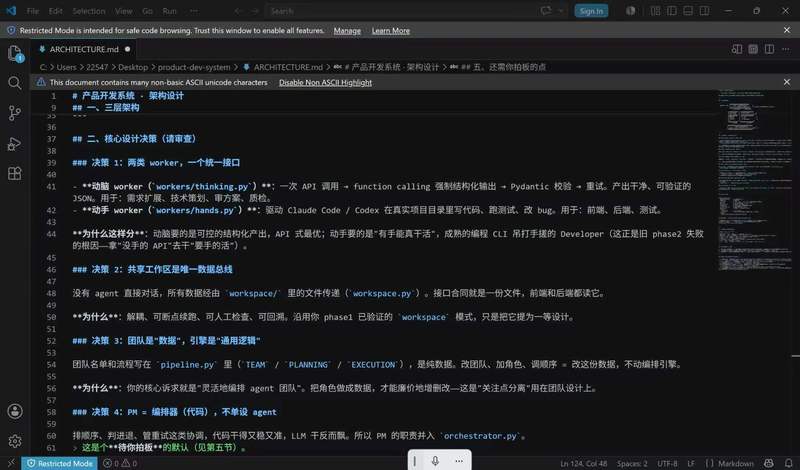Open the Go menu
This screenshot has height=470, width=800.
click(x=147, y=11)
